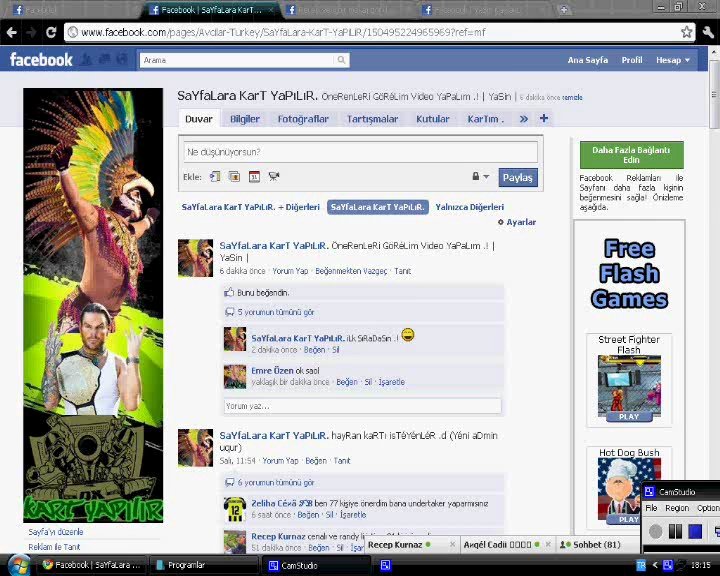
Task: Open the Kutular tab
Action: coord(433,119)
